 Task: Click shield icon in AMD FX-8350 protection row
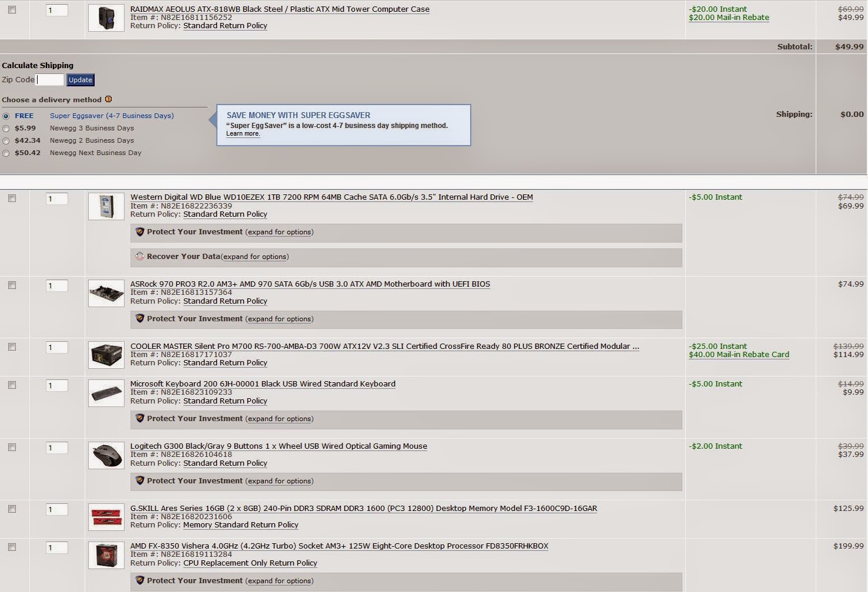tap(140, 581)
